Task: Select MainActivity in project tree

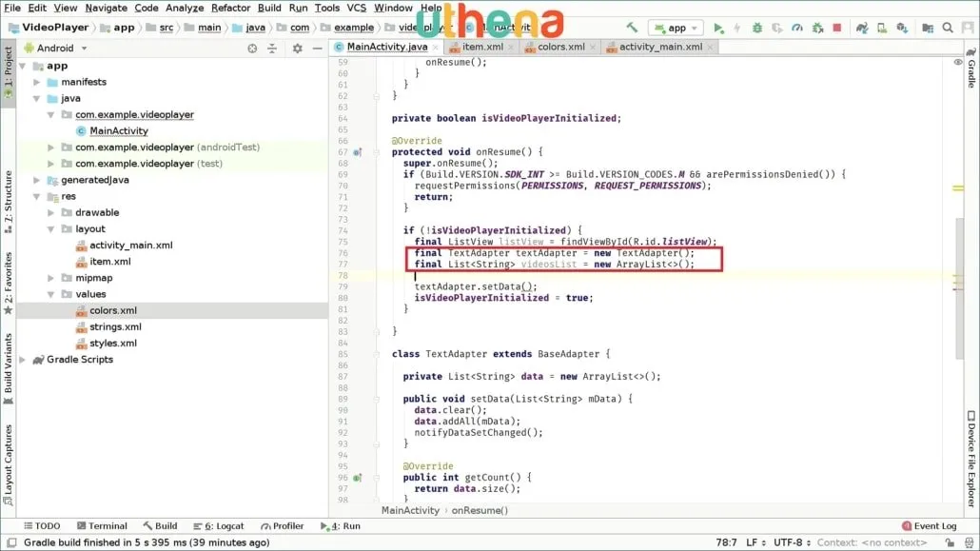Action: (119, 130)
